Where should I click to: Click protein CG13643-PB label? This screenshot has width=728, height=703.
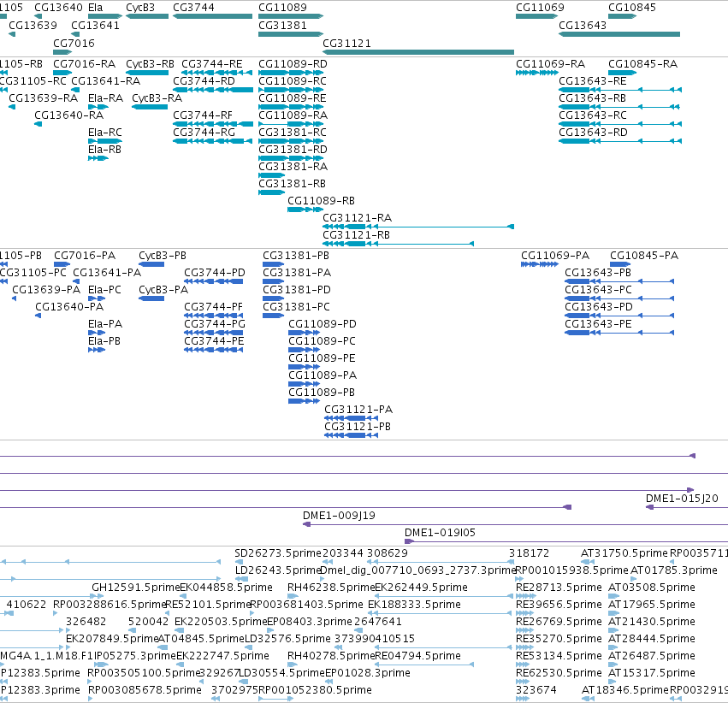click(x=598, y=272)
